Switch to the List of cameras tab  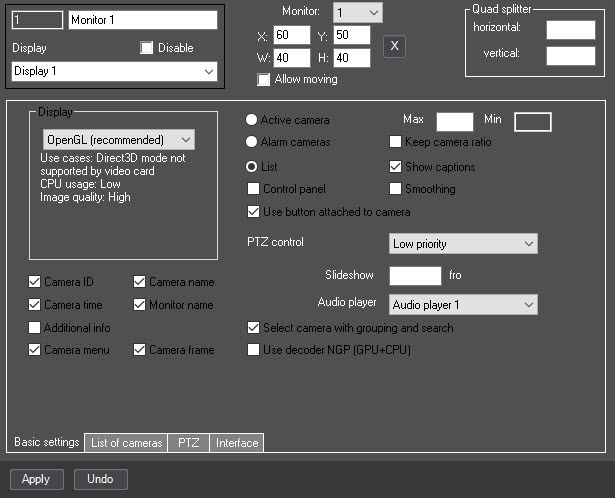[126, 443]
